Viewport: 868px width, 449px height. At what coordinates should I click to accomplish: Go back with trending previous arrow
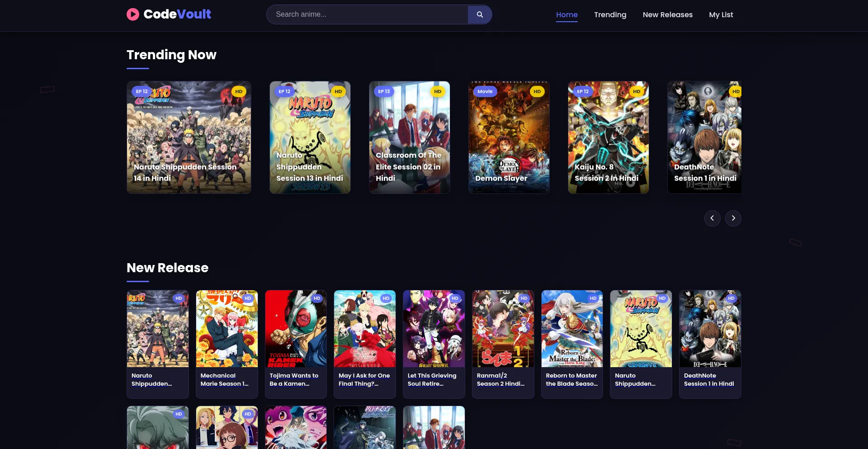[x=712, y=218]
